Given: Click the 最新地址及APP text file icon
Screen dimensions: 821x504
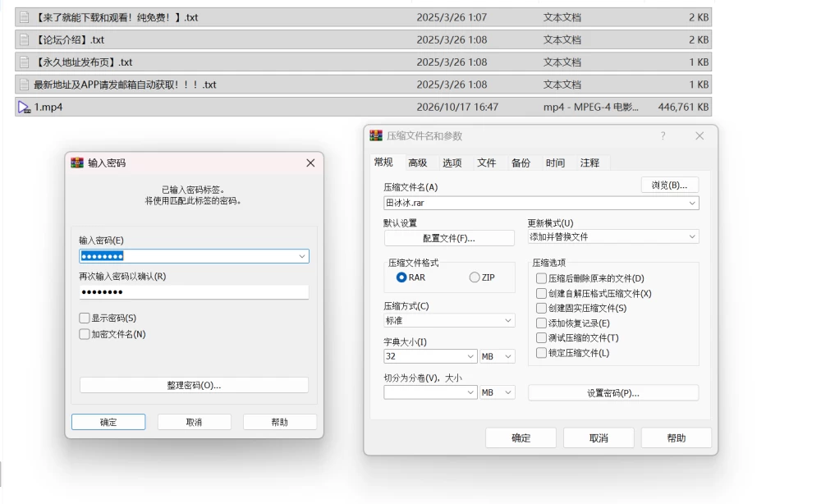Looking at the screenshot, I should click(x=24, y=85).
